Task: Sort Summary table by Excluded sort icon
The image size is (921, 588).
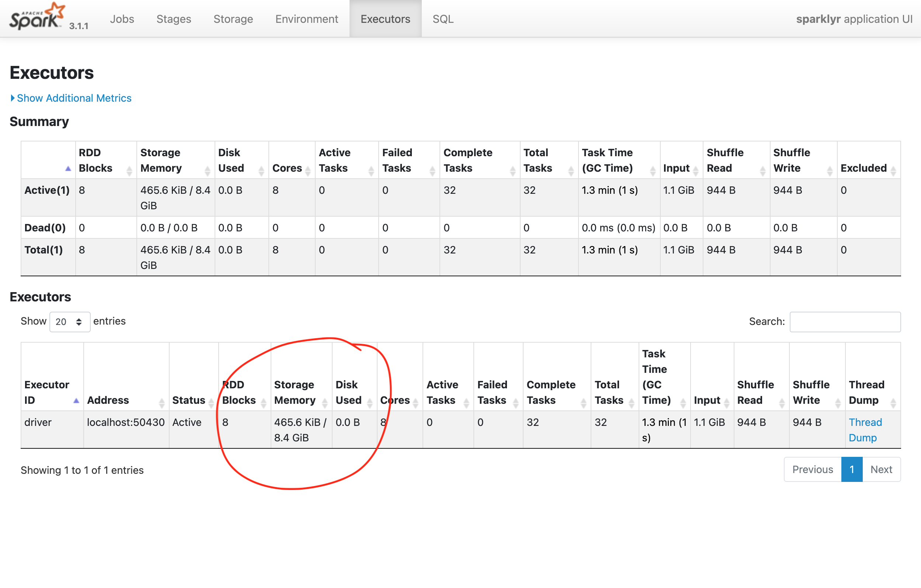Action: pos(893,171)
